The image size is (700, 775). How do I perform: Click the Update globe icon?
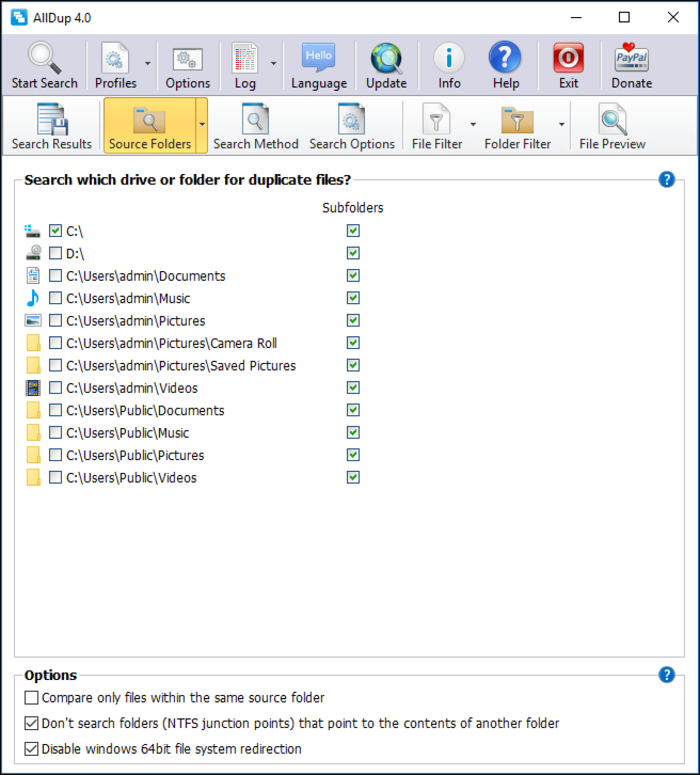[x=386, y=58]
